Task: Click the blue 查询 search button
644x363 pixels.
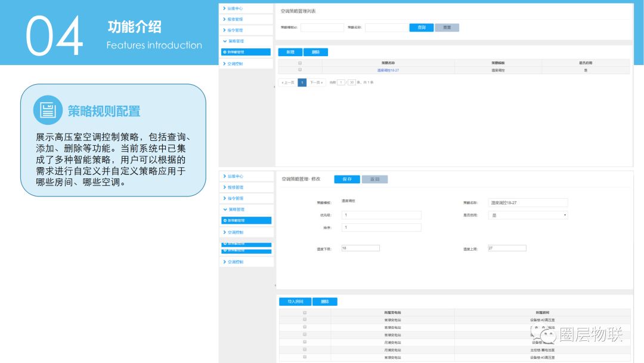Action: point(422,27)
